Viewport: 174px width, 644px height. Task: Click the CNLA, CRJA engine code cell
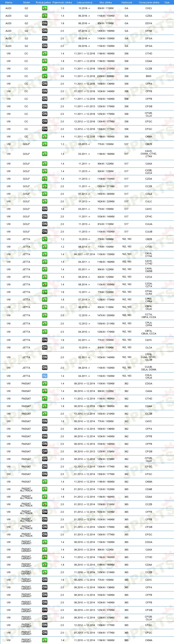click(x=149, y=376)
